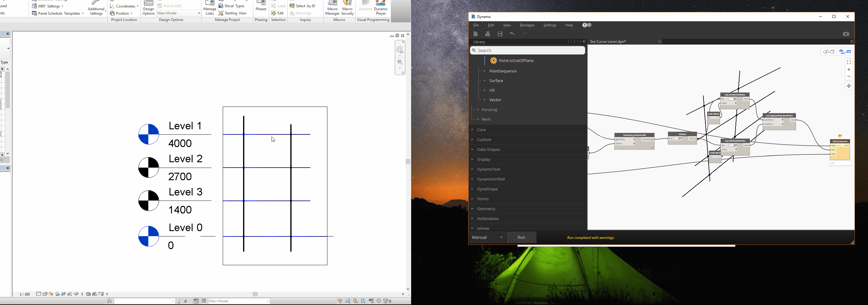Undo the last Dynamo action
This screenshot has height=305, width=868.
(x=512, y=34)
